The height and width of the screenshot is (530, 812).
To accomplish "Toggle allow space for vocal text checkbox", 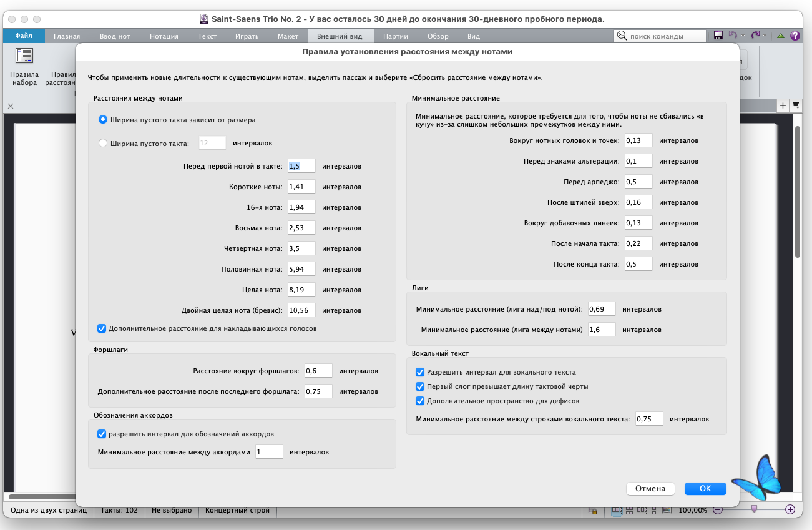I will [420, 372].
